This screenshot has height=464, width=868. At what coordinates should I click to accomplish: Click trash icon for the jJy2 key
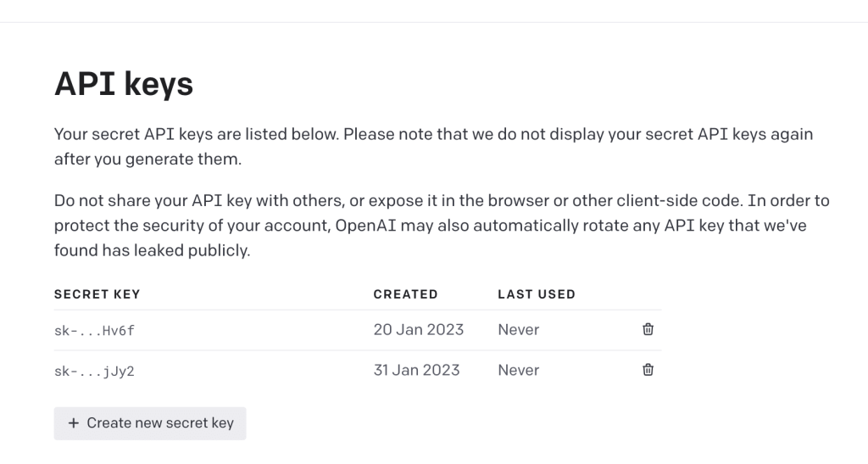pyautogui.click(x=648, y=369)
